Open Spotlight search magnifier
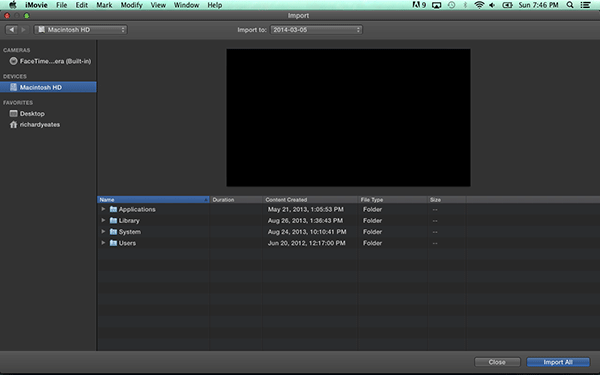Viewport: 600px width, 375px height. [570, 5]
